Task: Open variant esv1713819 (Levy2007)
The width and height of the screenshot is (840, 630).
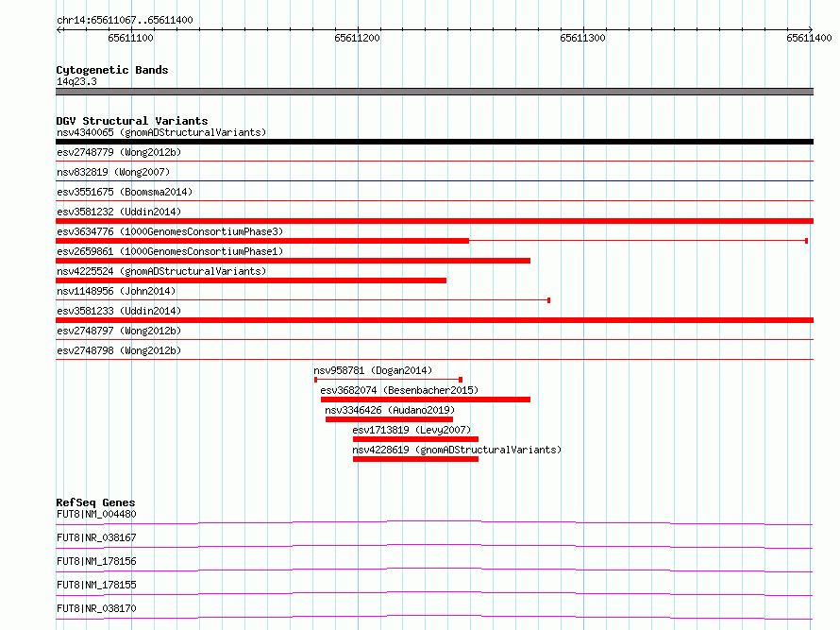Action: click(412, 430)
